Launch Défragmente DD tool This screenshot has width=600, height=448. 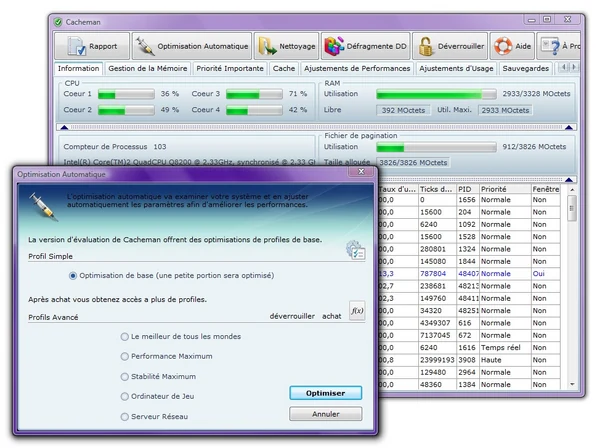point(365,46)
